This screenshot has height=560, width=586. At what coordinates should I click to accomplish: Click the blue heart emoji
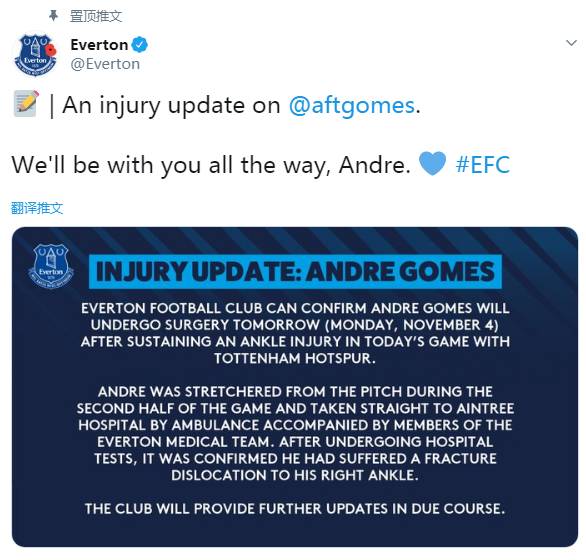point(432,164)
